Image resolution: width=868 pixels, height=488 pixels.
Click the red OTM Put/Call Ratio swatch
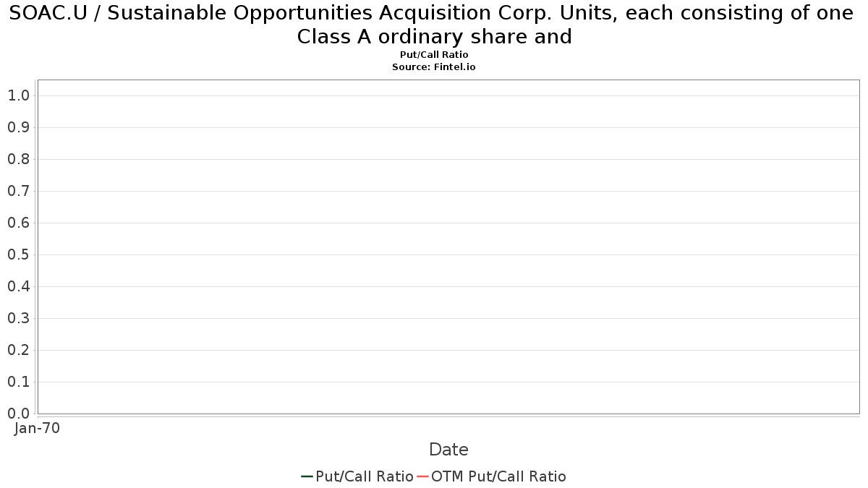pos(422,476)
